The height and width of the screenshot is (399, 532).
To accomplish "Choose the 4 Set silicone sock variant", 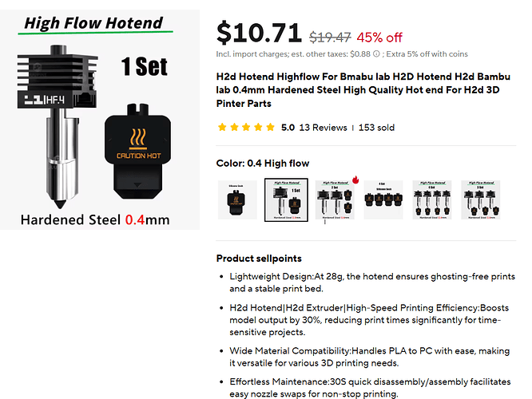I will tap(383, 200).
